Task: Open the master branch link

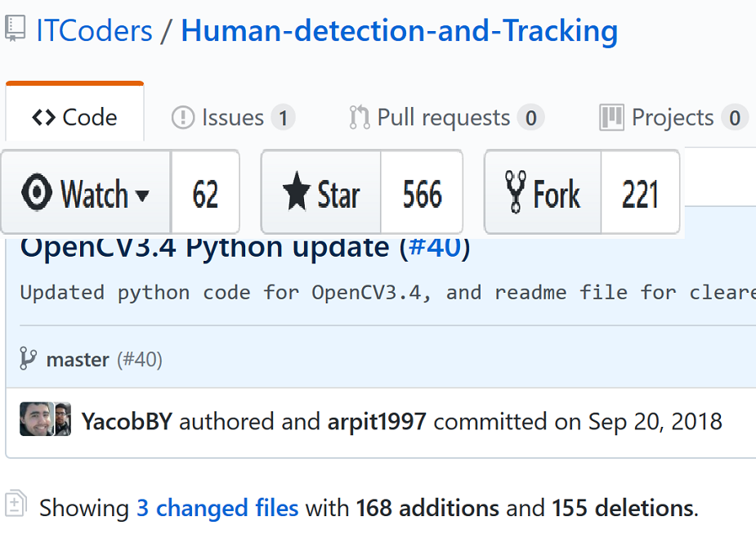Action: [x=78, y=360]
